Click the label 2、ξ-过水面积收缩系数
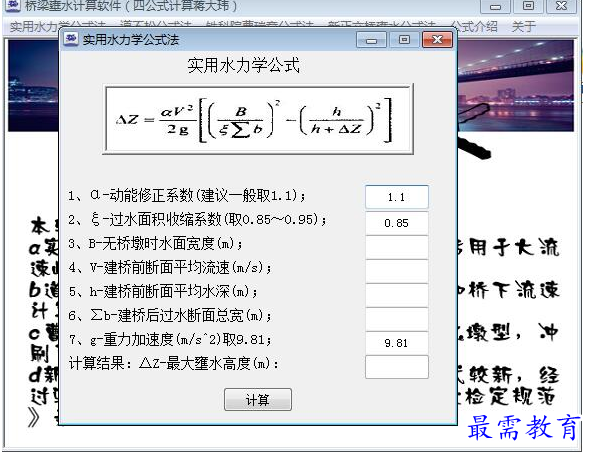This screenshot has width=589, height=459. click(197, 220)
